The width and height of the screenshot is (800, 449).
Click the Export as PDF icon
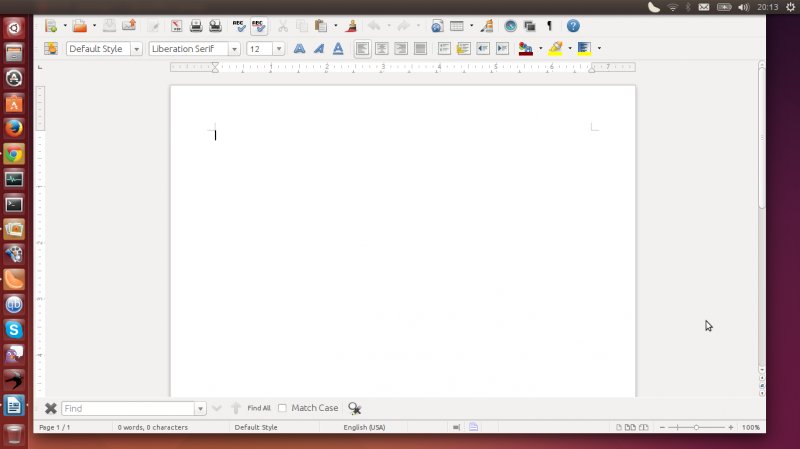tap(176, 26)
